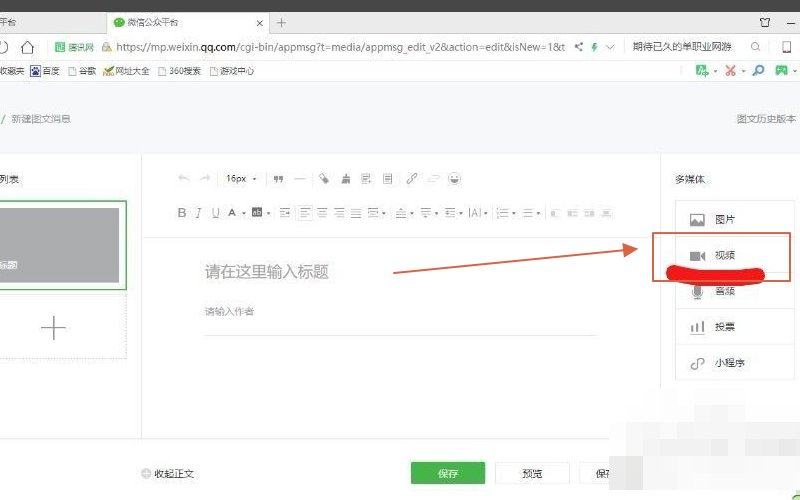The height and width of the screenshot is (500, 800).
Task: Toggle bold formatting
Action: [x=182, y=213]
